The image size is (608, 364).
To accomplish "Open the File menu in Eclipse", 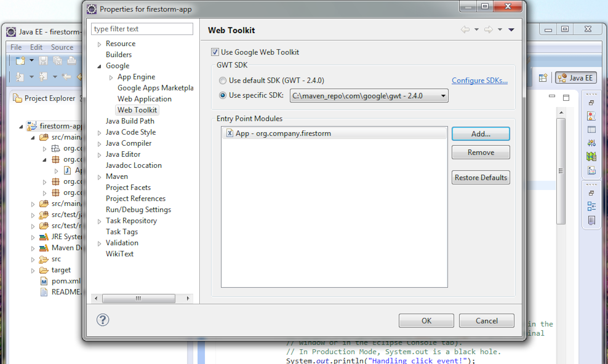I will [16, 47].
